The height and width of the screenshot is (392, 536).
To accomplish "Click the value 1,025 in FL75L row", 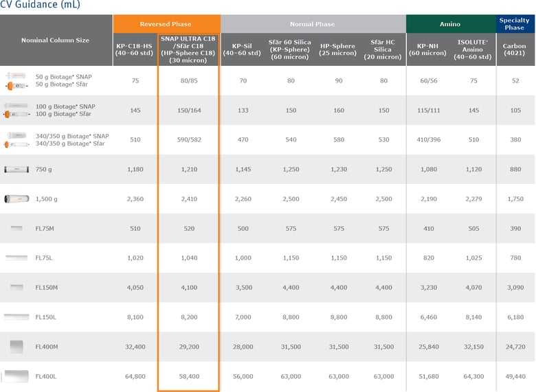I will point(473,258).
